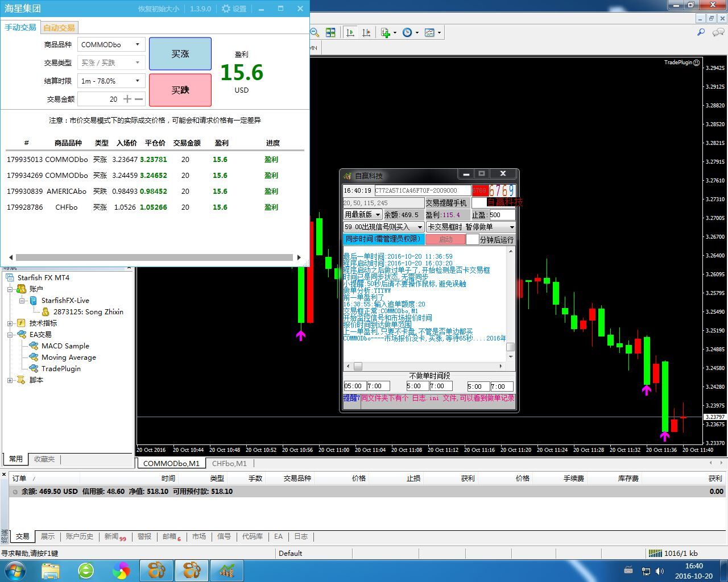The height and width of the screenshot is (582, 728).
Task: Click the horizontal scrollbar under orders table
Action: click(x=154, y=257)
